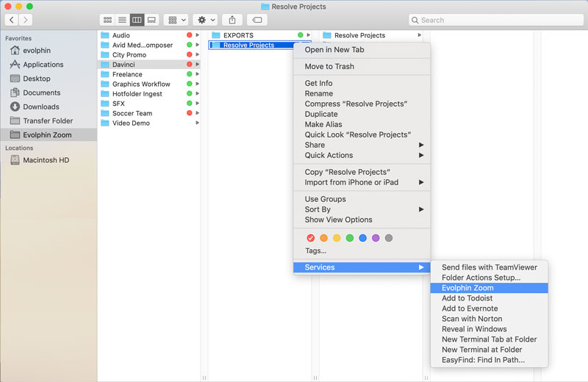
Task: Open the gear Action menu
Action: point(207,20)
